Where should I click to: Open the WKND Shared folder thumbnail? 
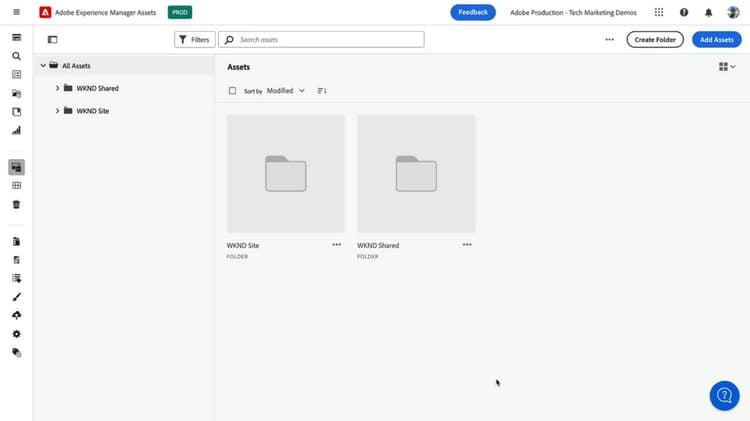(416, 174)
